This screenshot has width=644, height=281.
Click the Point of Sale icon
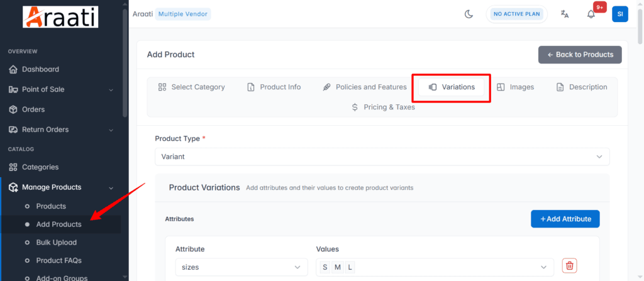[13, 89]
